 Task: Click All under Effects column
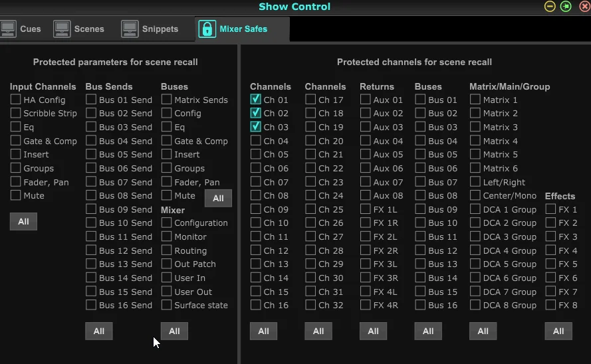558,331
